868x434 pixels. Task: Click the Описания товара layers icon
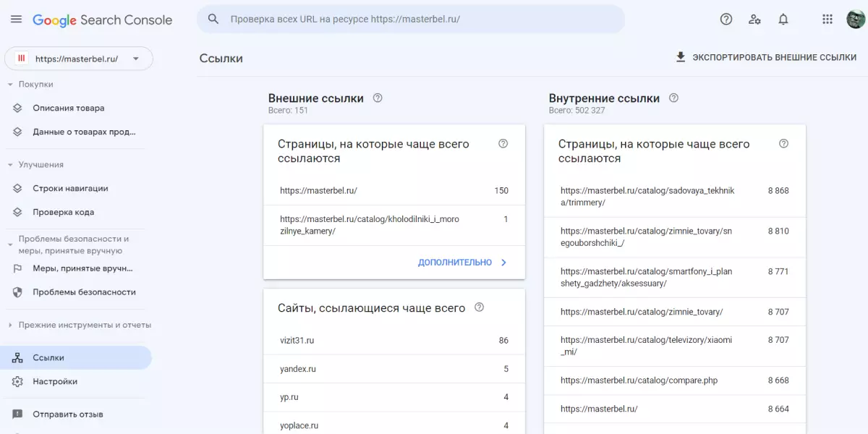pos(18,108)
